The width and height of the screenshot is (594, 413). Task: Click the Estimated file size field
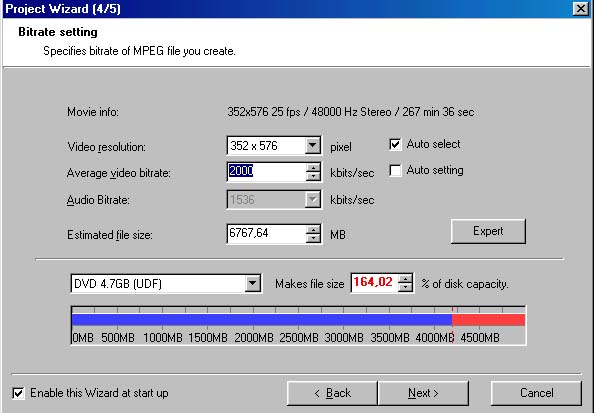pos(267,234)
